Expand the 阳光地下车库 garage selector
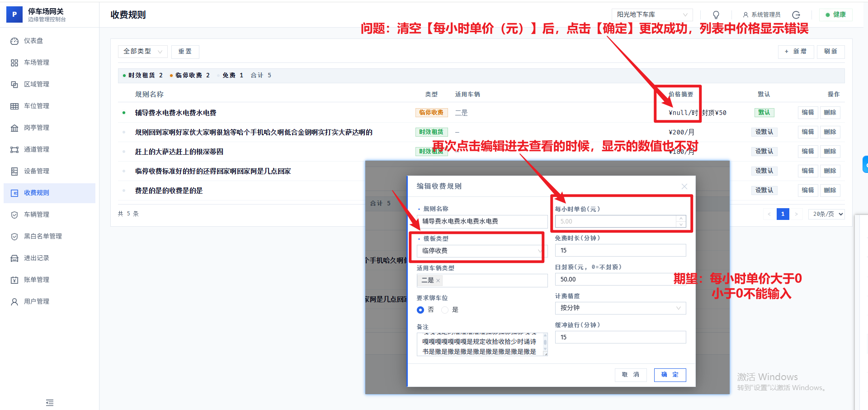The image size is (868, 410). pos(651,14)
